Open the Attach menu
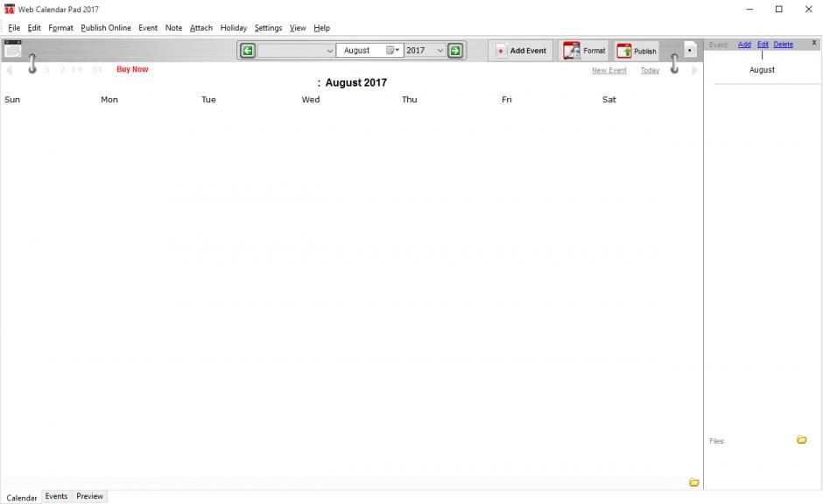 tap(201, 28)
